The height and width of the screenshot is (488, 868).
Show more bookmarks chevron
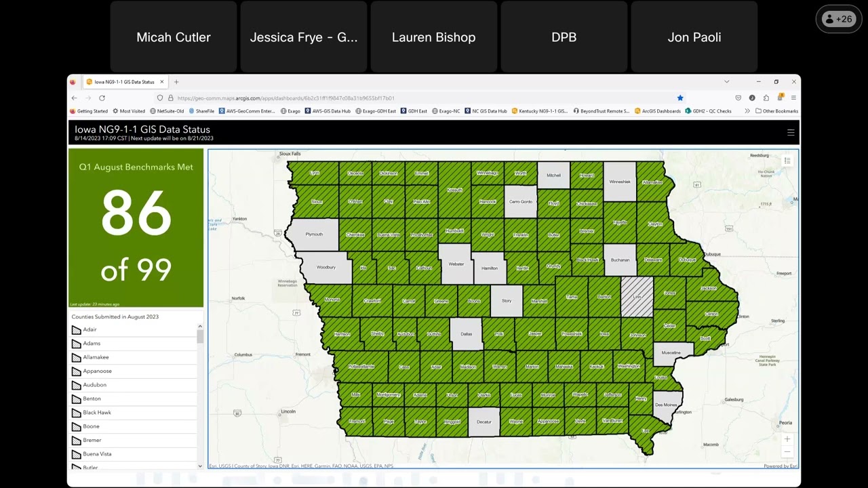pos(747,111)
